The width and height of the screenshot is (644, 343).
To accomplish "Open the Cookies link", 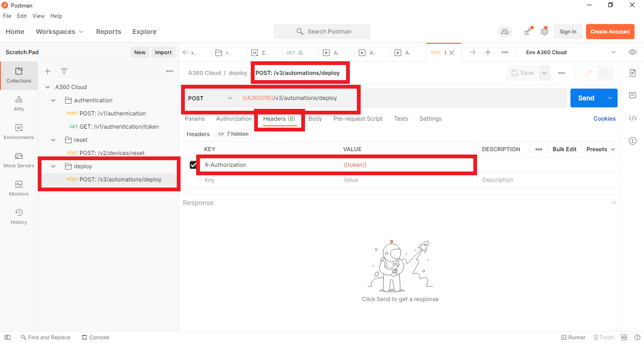I will 604,119.
